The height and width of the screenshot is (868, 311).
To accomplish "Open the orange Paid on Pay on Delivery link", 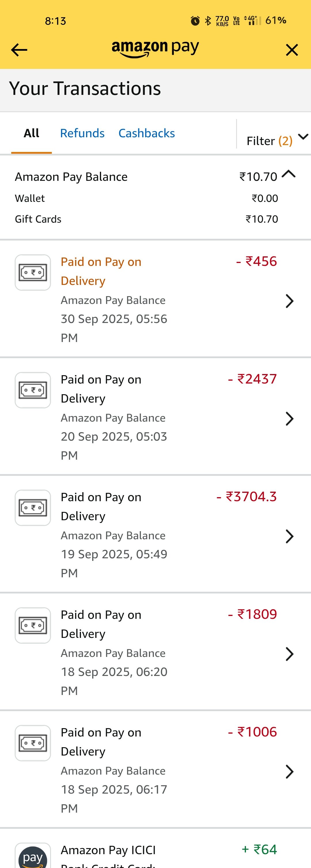I will tap(100, 271).
